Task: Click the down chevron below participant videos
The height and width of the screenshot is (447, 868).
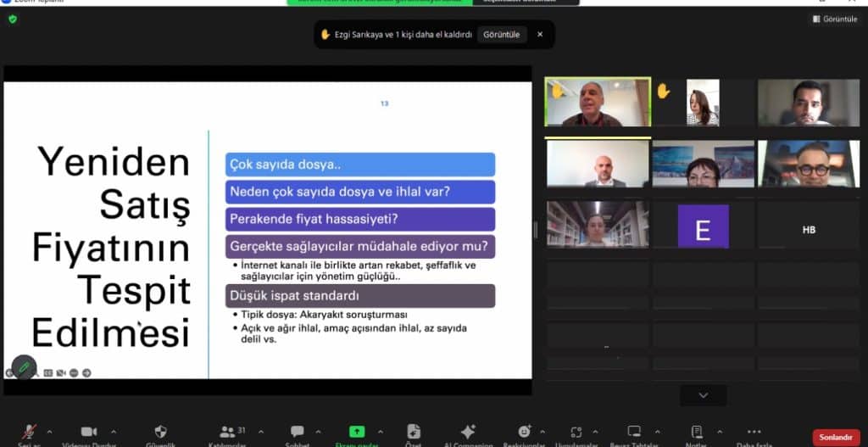Action: pyautogui.click(x=703, y=395)
